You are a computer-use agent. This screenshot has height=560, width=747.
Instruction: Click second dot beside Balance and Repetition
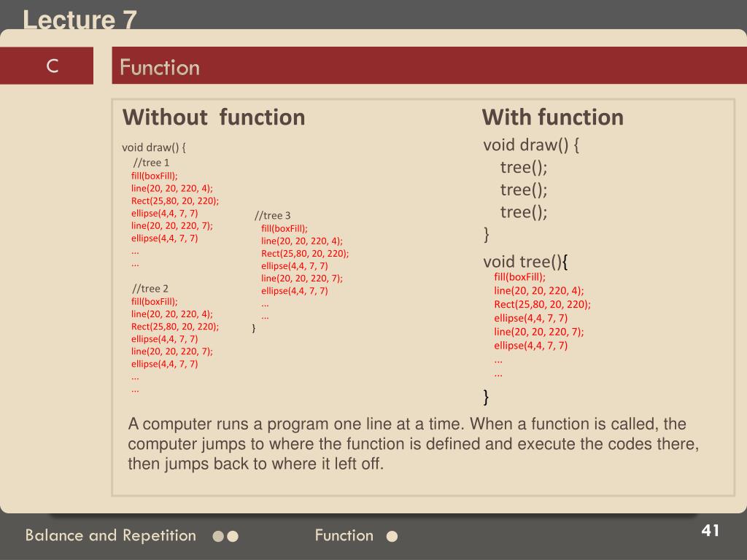click(233, 537)
